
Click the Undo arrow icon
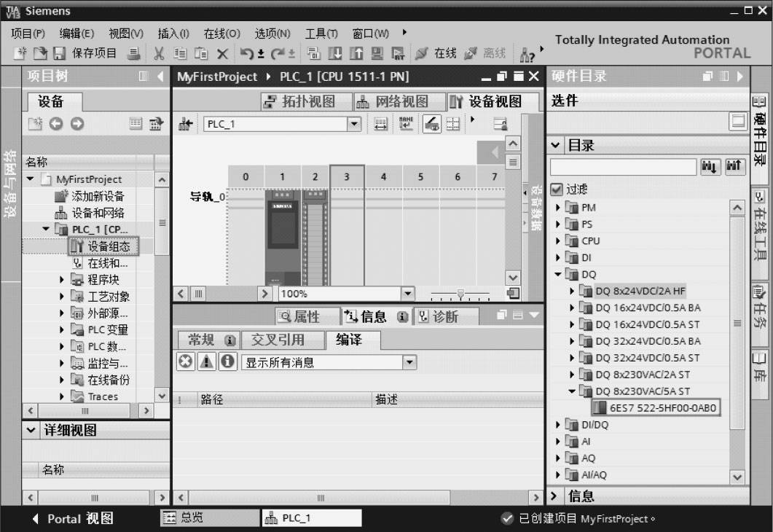[x=246, y=53]
